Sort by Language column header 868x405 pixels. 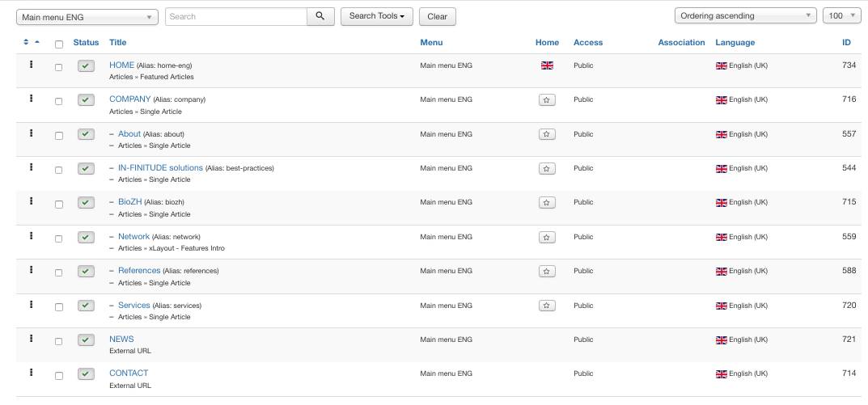pyautogui.click(x=735, y=42)
